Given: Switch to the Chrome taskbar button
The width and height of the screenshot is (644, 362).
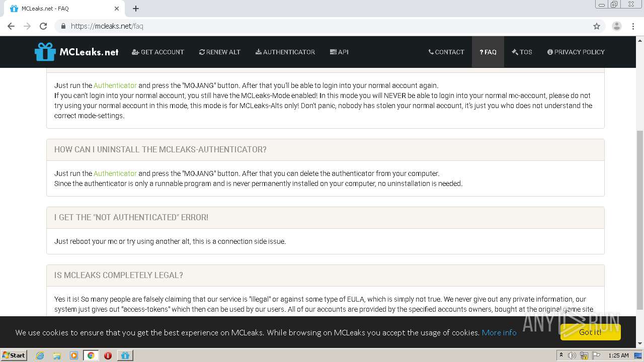Looking at the screenshot, I should pyautogui.click(x=91, y=355).
